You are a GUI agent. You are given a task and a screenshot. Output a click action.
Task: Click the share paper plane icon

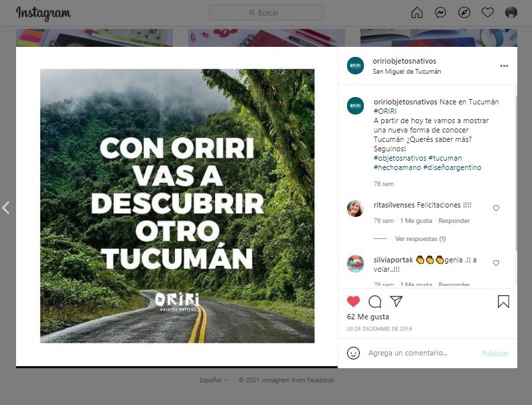coord(396,301)
